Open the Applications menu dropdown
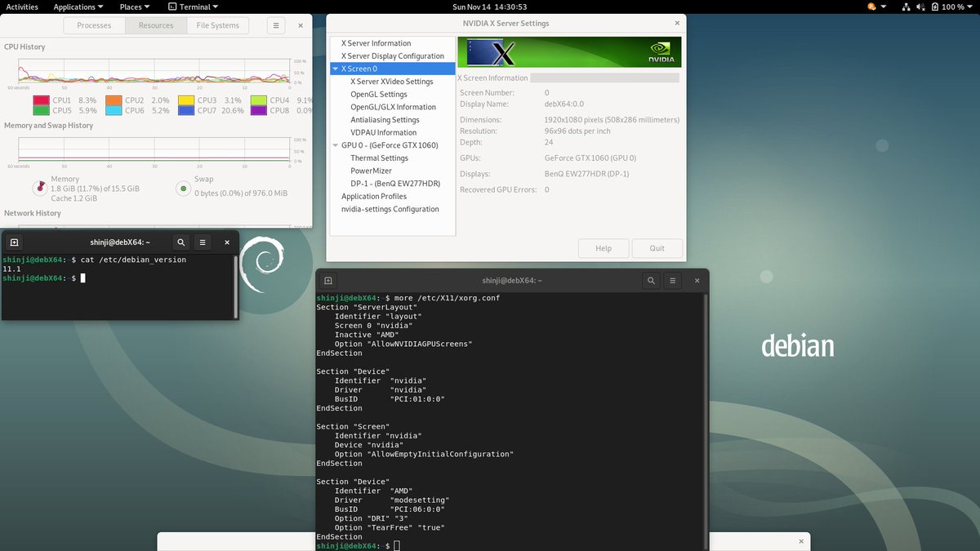 [78, 7]
